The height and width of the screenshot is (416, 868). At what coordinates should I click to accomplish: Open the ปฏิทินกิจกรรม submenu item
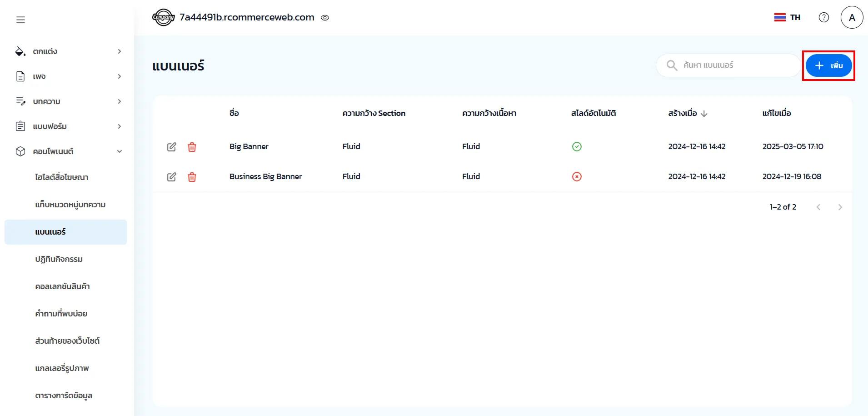click(66, 259)
